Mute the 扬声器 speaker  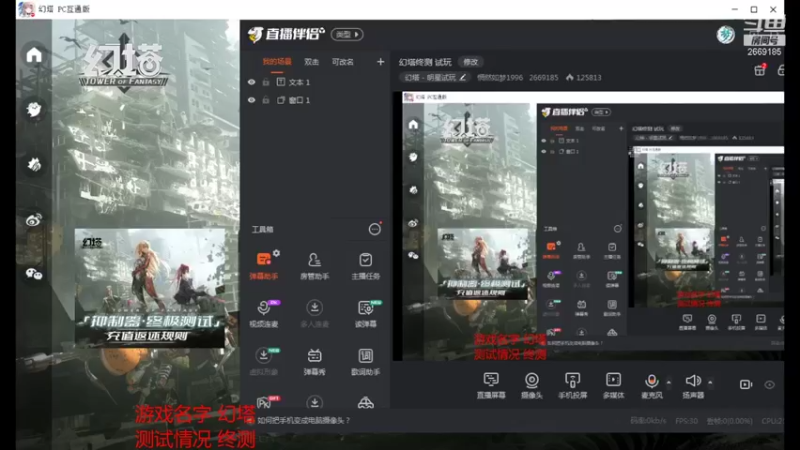tap(693, 385)
